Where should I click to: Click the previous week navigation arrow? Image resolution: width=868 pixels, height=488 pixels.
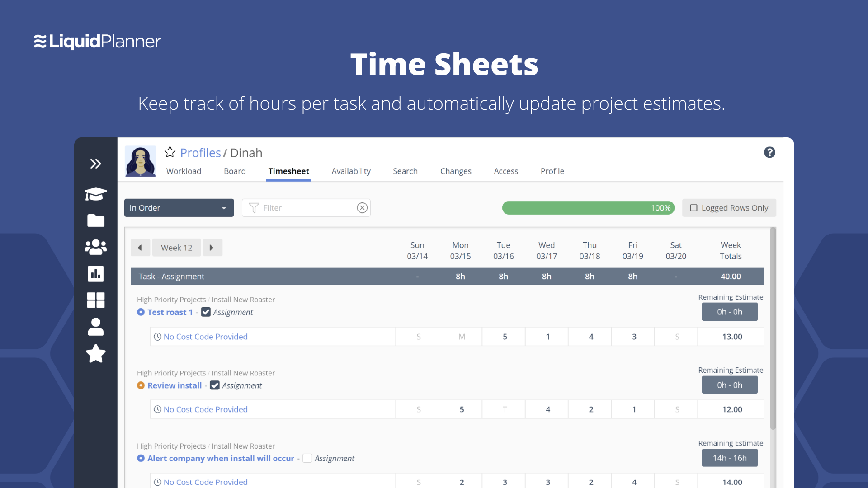[x=139, y=248]
